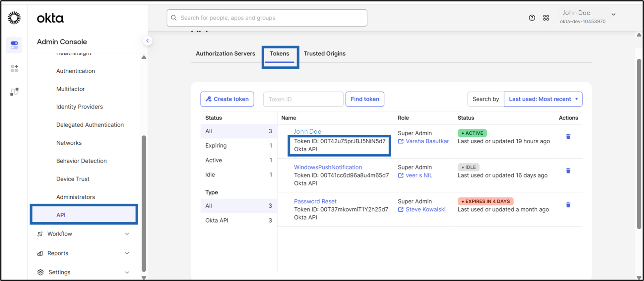The image size is (644, 281).
Task: Click the search magnifier icon
Action: (174, 18)
